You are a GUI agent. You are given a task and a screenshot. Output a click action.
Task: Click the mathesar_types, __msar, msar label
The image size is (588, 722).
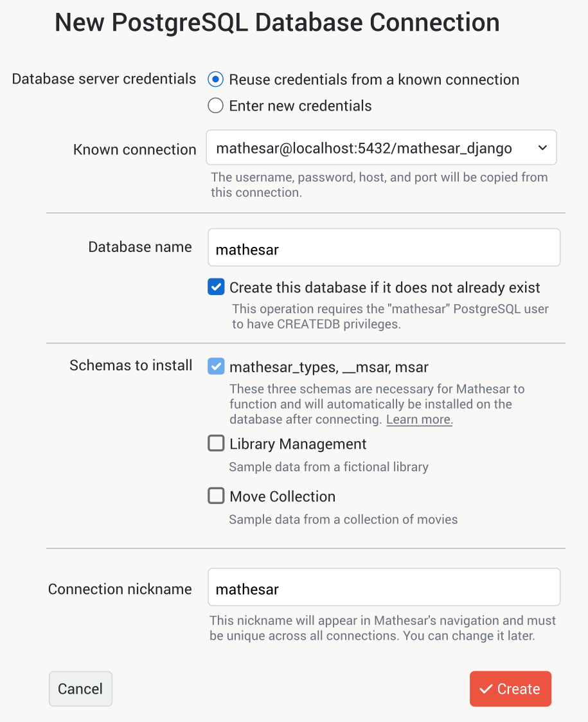329,367
